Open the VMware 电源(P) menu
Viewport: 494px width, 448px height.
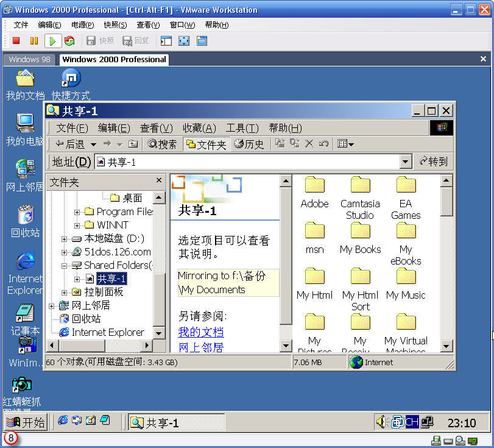[82, 25]
